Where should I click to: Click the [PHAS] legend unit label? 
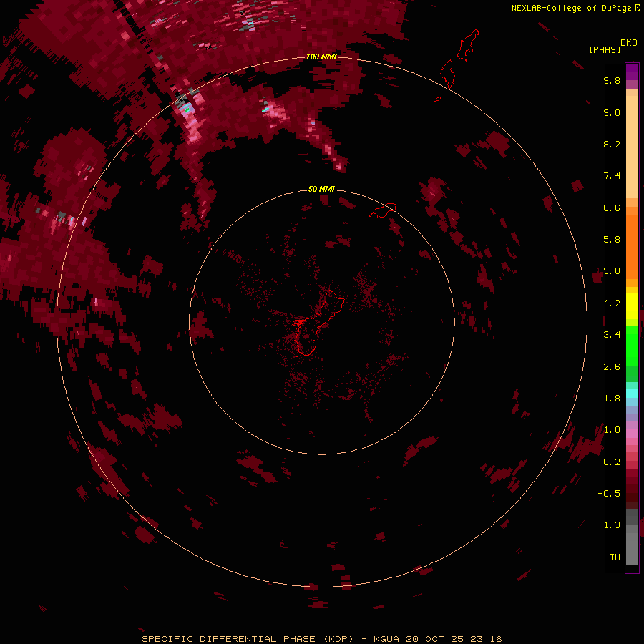(605, 50)
